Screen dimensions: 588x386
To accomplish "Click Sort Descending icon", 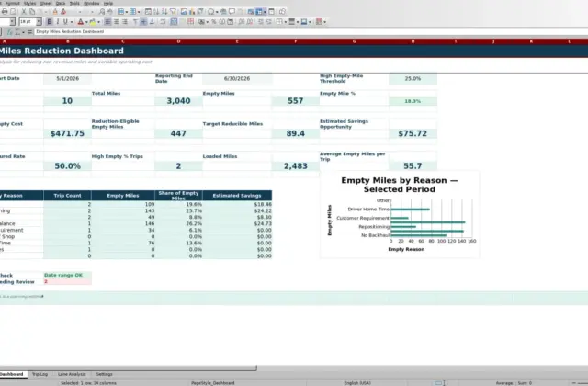I will pyautogui.click(x=164, y=12).
